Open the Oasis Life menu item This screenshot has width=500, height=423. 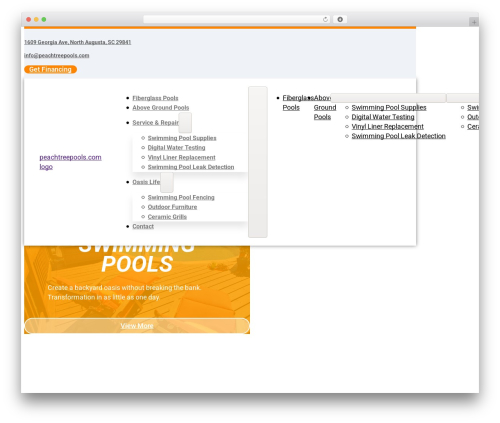pyautogui.click(x=146, y=182)
